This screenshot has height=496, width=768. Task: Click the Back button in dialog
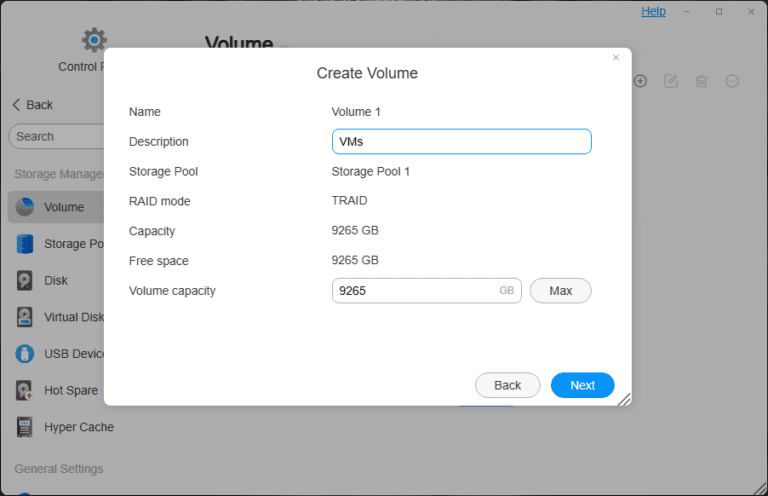(x=507, y=385)
